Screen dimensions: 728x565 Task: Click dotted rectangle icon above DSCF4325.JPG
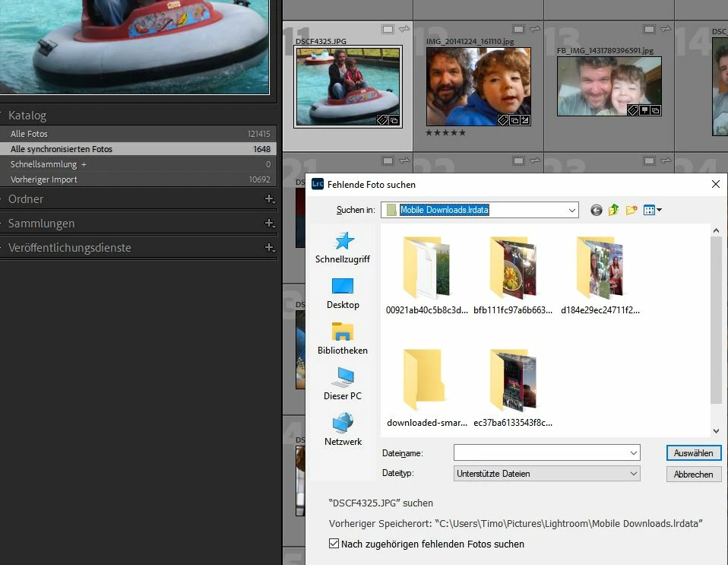(388, 29)
